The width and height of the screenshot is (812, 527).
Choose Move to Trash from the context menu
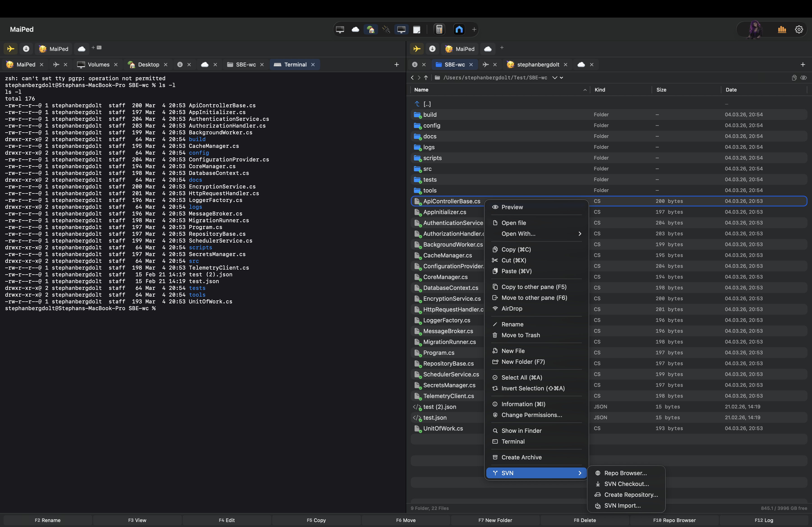click(x=520, y=335)
